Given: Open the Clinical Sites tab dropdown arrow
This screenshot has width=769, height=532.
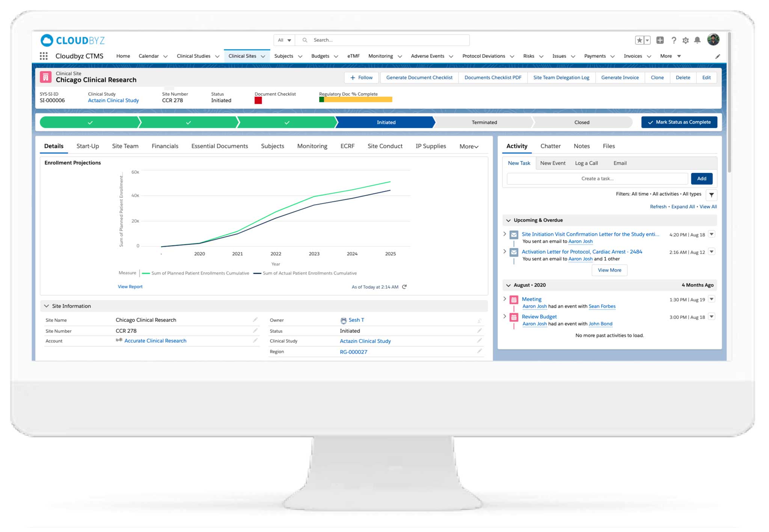Looking at the screenshot, I should point(263,56).
